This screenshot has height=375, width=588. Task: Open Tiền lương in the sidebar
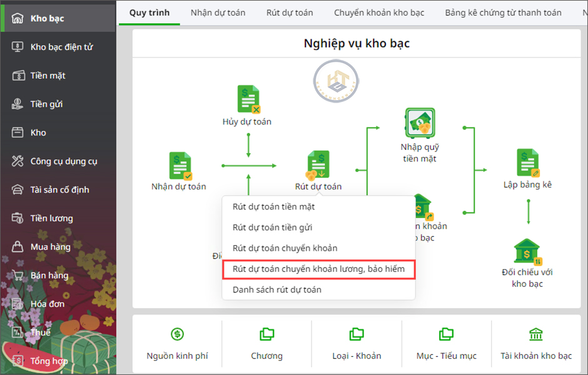(x=51, y=218)
